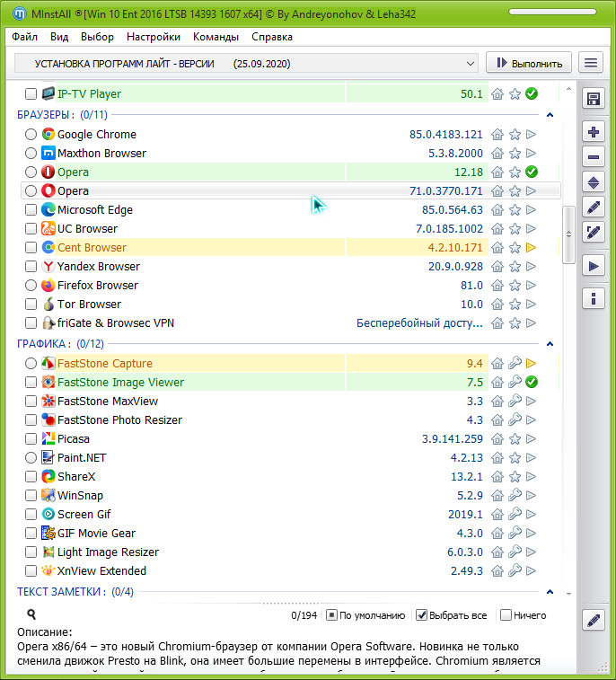616x680 pixels.
Task: Click key icon for FastStone Capture
Action: [515, 363]
